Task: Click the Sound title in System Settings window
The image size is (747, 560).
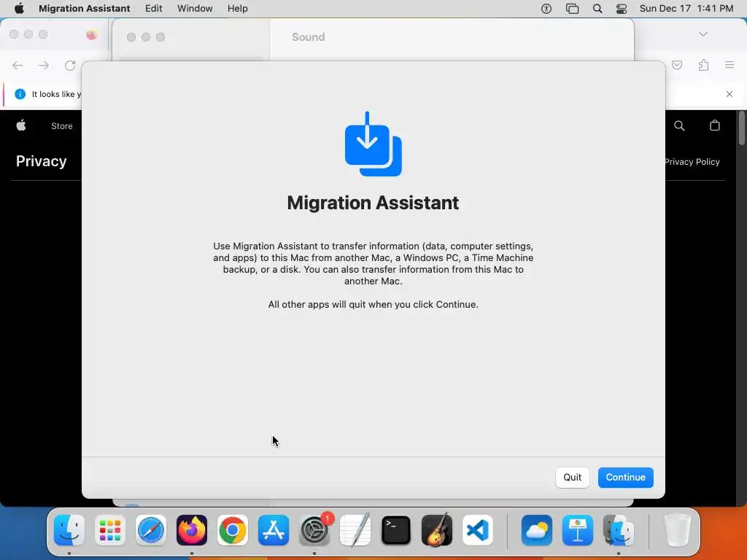Action: [309, 37]
